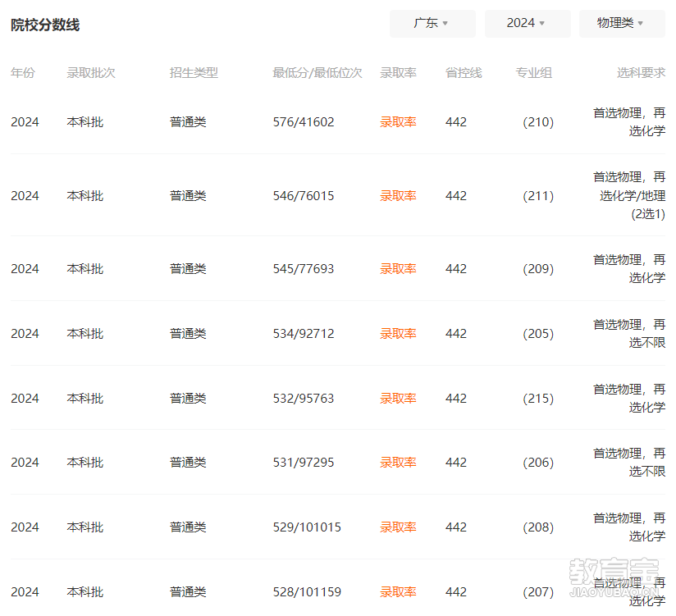This screenshot has height=616, width=676.
Task: Click the 录取批次 column header
Action: (91, 73)
